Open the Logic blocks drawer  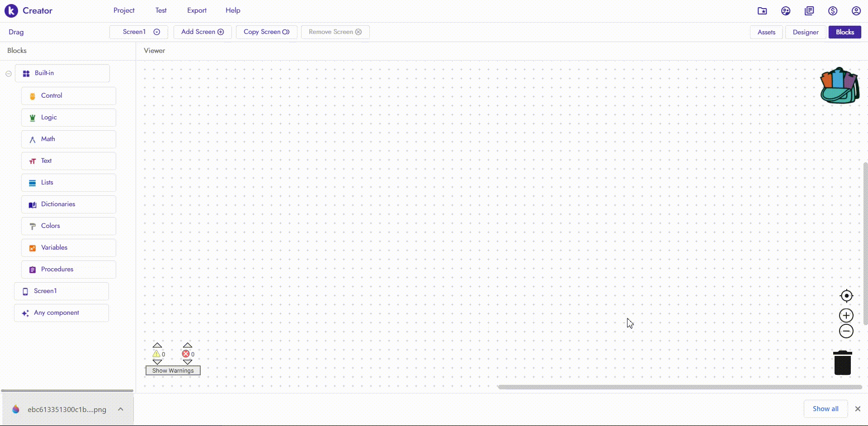[x=69, y=118]
